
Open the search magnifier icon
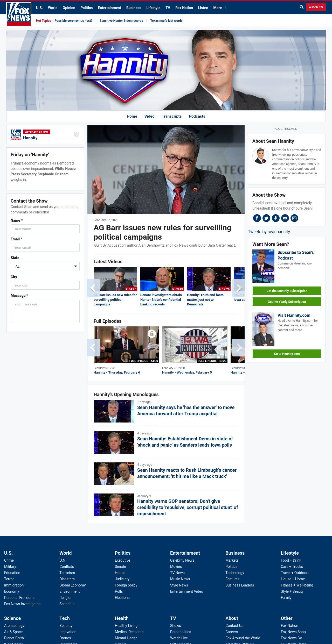(x=302, y=7)
